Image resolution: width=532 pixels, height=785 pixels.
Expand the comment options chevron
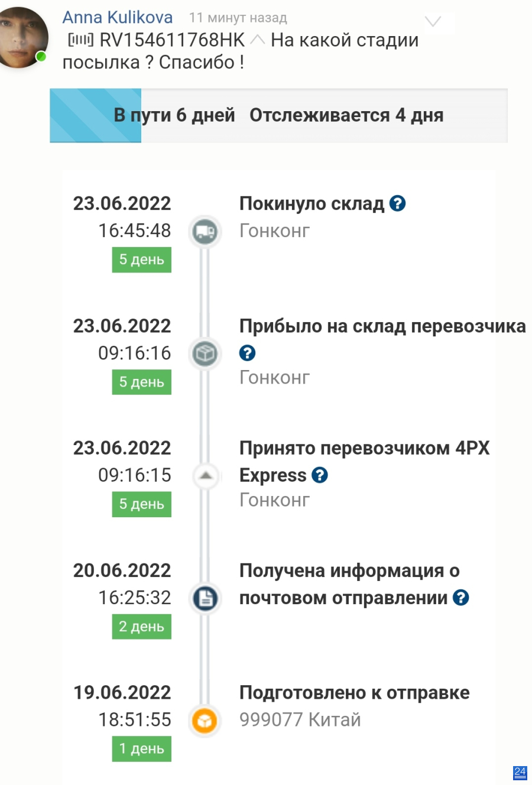(x=433, y=22)
